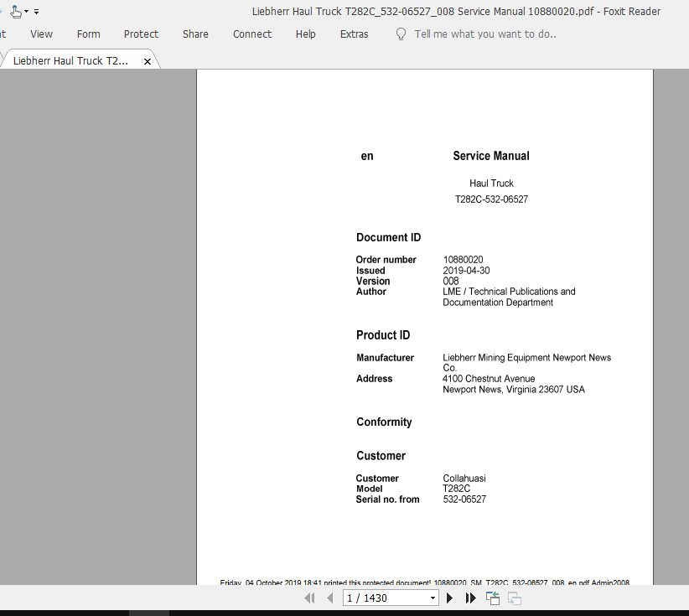Image resolution: width=689 pixels, height=616 pixels.
Task: Open the Extras ribbon tab
Action: tap(355, 34)
